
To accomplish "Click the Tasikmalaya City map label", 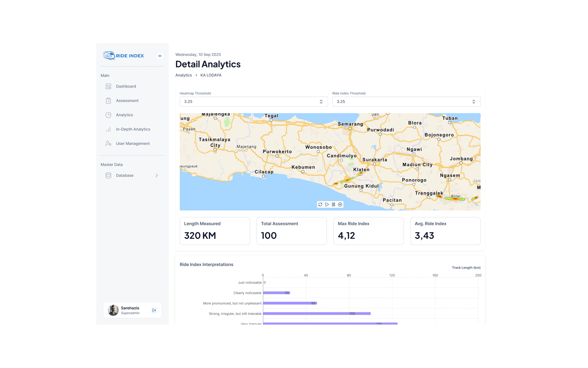I will click(x=215, y=142).
